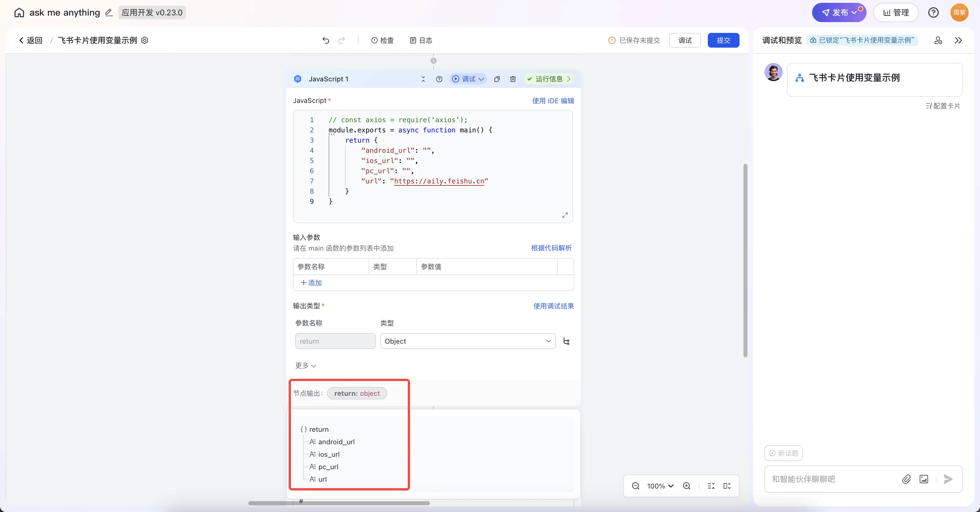The image size is (980, 512).
Task: Click the top toolbar 调试 button
Action: 685,40
